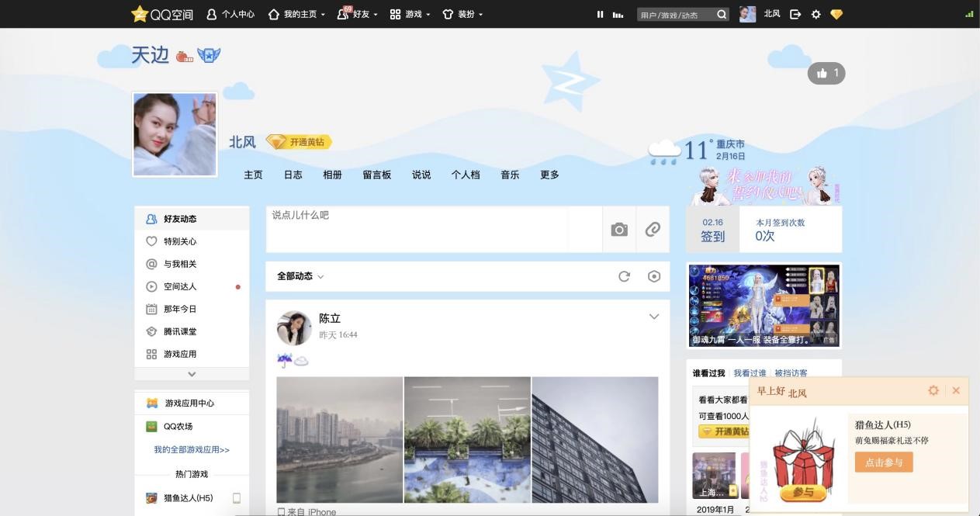Select the QQ农场 icon in the sidebar
Image resolution: width=980 pixels, height=516 pixels.
(x=151, y=426)
